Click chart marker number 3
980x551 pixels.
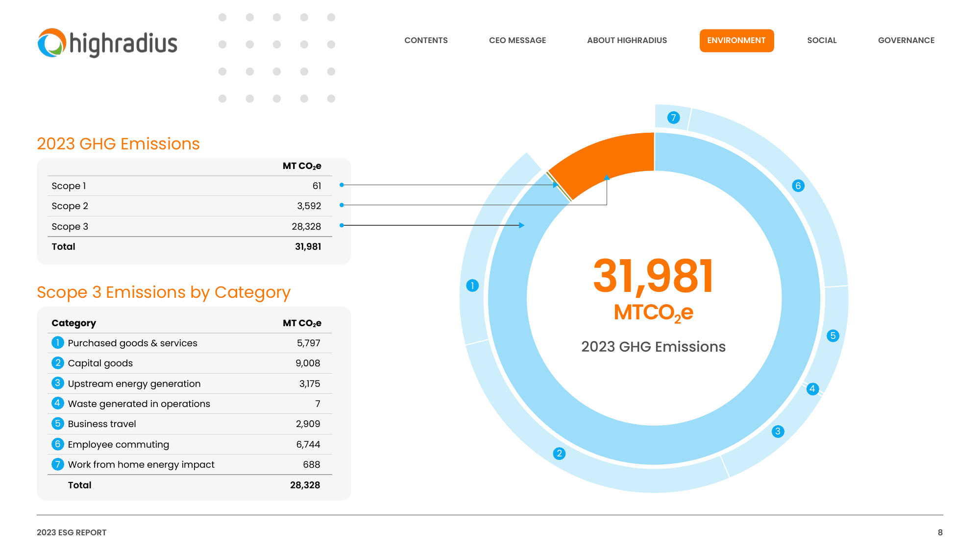point(778,431)
